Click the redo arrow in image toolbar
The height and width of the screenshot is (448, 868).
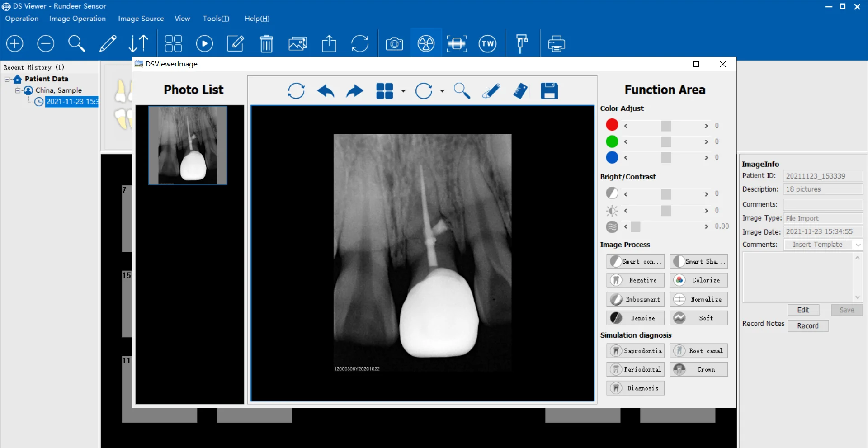pos(355,91)
